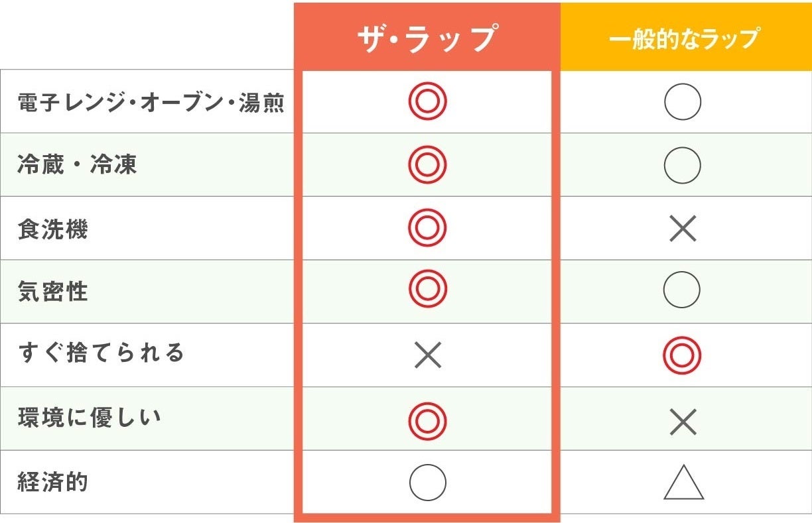
Task: Click the 電子レンジ・オーブン・湯煎 row label
Action: 151,103
